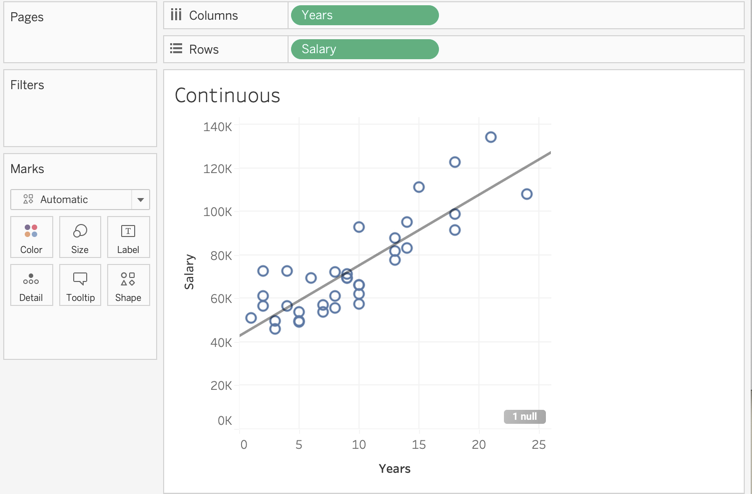Click the mark type dropdown arrow

[141, 200]
